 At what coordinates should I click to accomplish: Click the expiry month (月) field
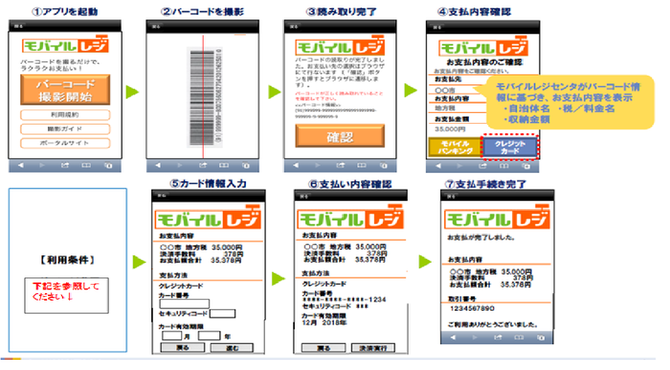click(172, 336)
